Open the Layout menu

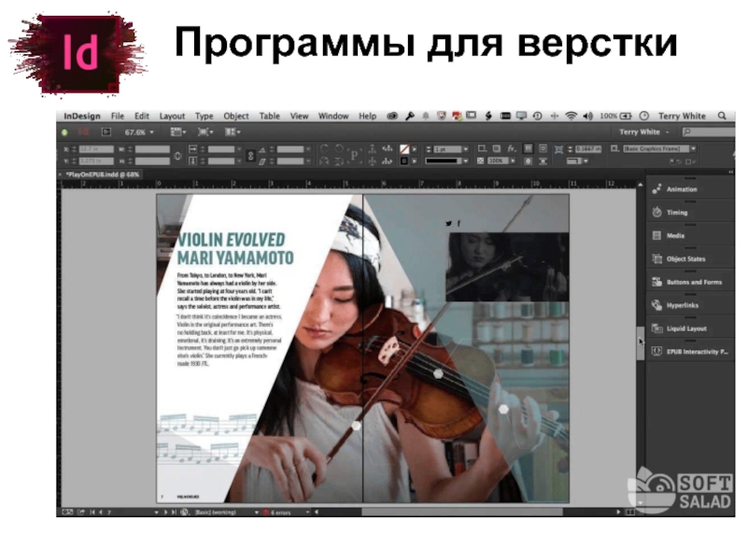click(x=172, y=116)
